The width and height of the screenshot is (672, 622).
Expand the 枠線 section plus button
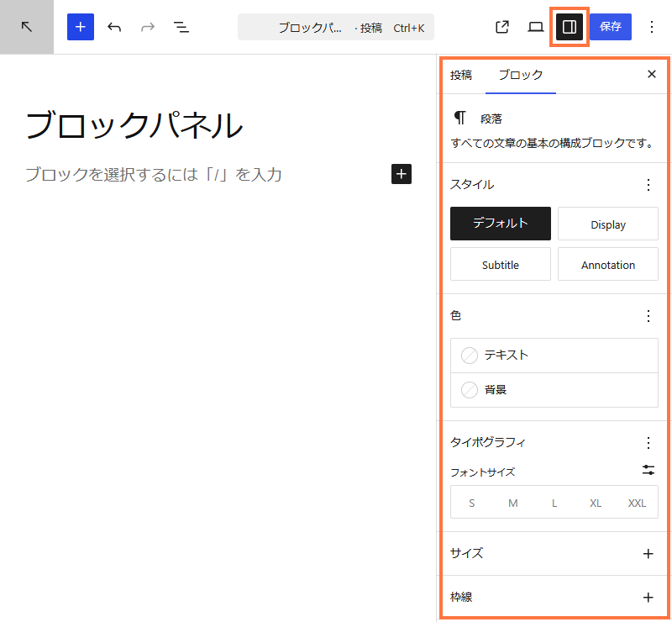click(648, 598)
